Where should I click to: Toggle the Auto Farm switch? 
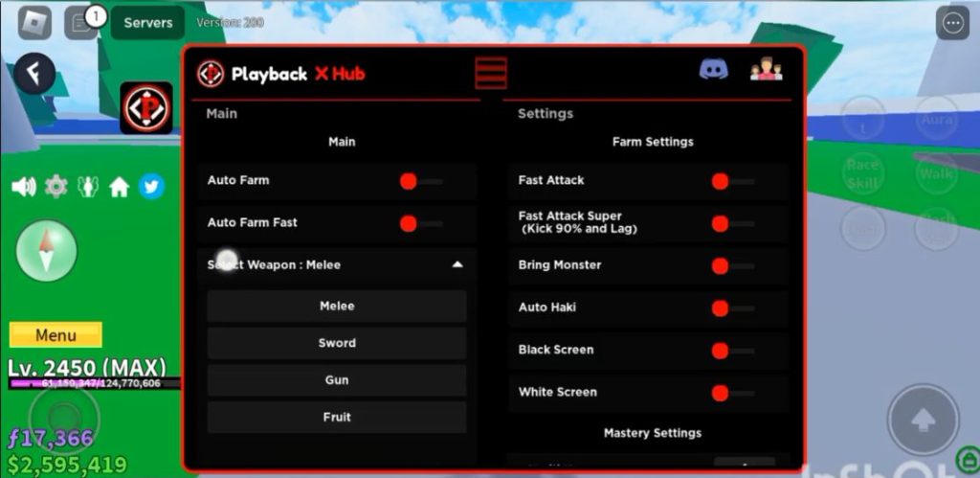(x=421, y=181)
